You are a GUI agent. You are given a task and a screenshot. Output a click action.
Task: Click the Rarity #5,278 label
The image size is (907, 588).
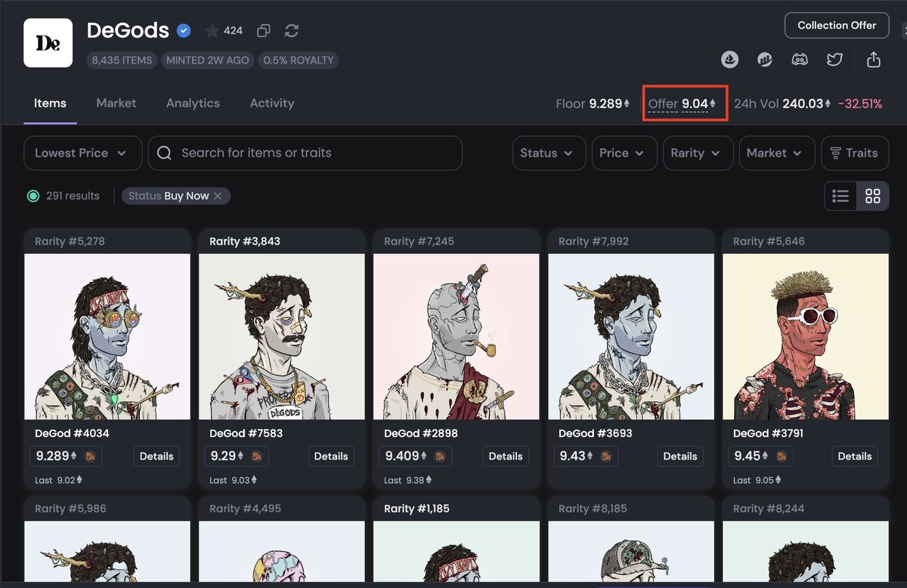(70, 241)
